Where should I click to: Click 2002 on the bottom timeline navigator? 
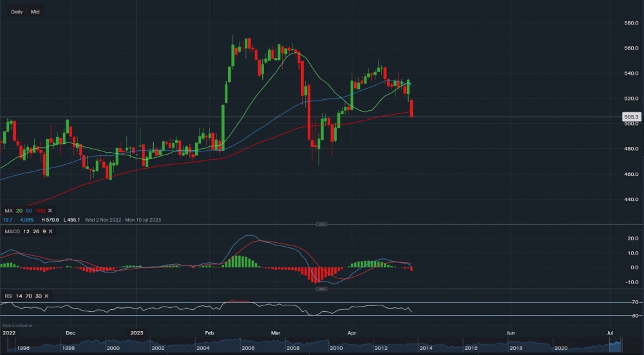coord(156,348)
